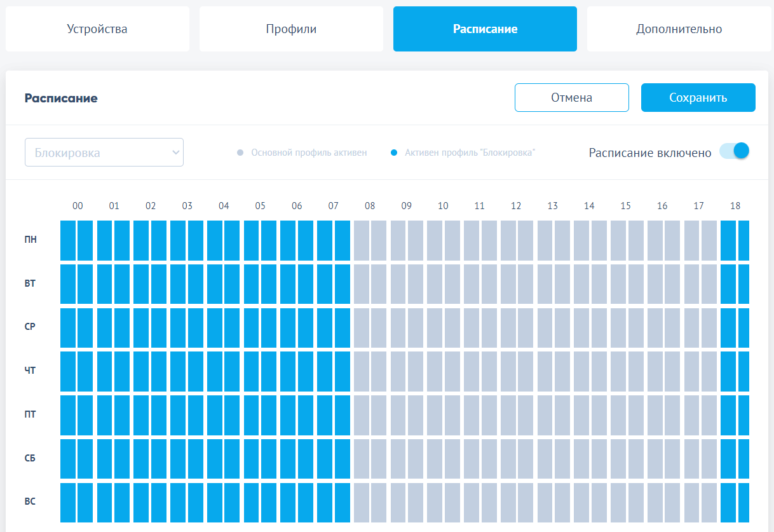Viewport: 774px width, 532px height.
Task: Select СБ 10:00 first half-hour cell
Action: tap(435, 458)
